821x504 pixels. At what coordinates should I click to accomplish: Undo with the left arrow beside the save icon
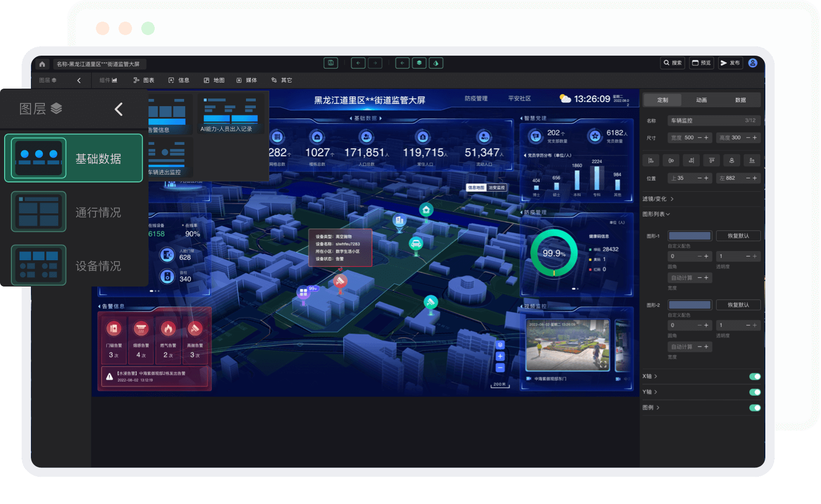click(x=358, y=63)
